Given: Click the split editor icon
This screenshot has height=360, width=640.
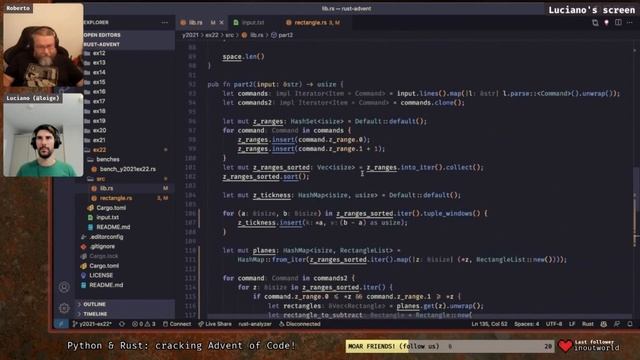Looking at the screenshot, I should click(x=618, y=22).
